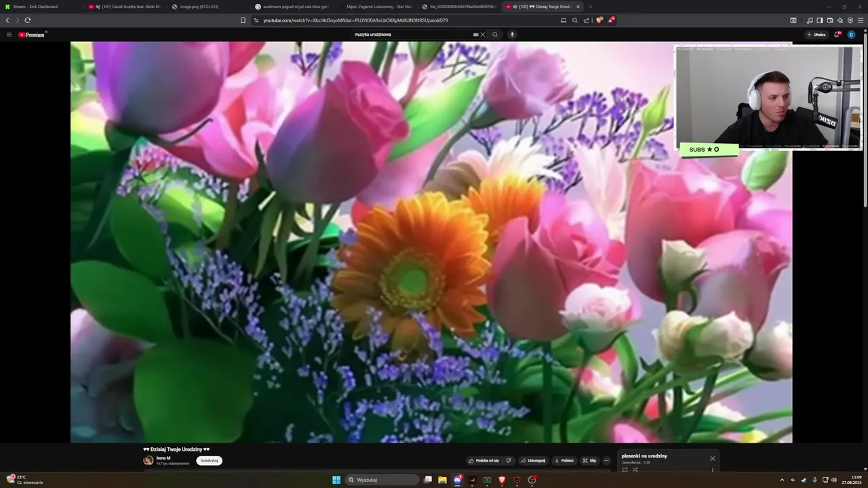The width and height of the screenshot is (868, 488).
Task: Switch to 'file_00000000fc8461f8' tab
Action: click(x=459, y=6)
